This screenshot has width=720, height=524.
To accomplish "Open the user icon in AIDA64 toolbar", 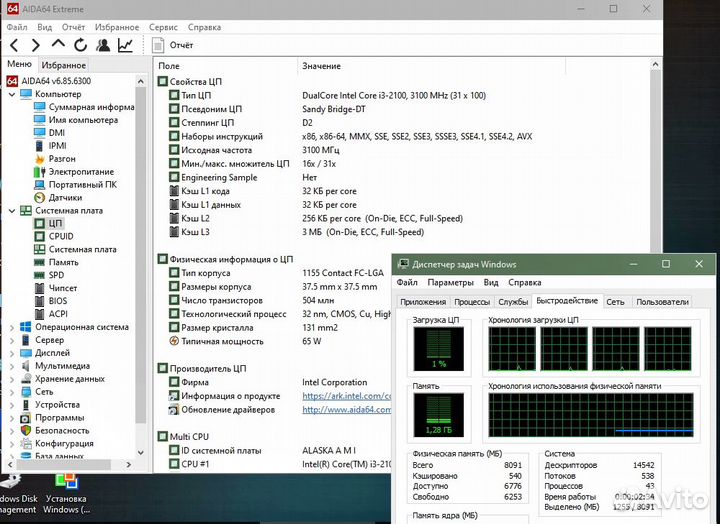I will (103, 45).
